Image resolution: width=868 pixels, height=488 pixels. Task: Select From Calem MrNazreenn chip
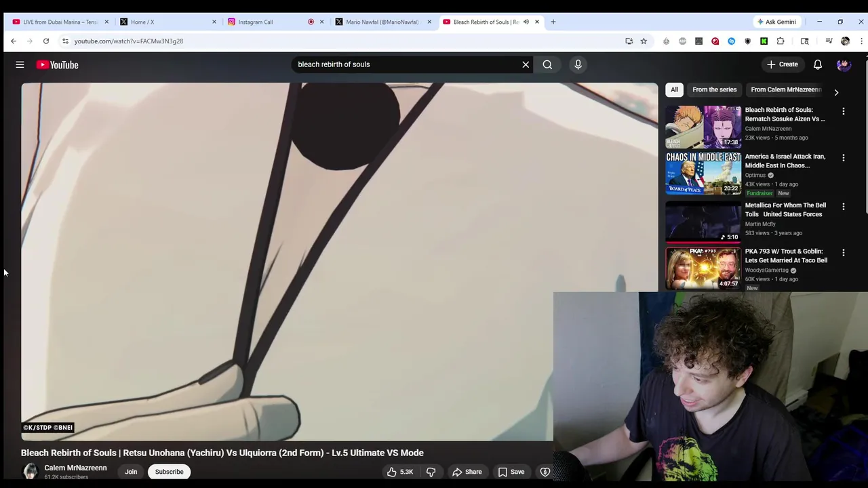coord(786,89)
